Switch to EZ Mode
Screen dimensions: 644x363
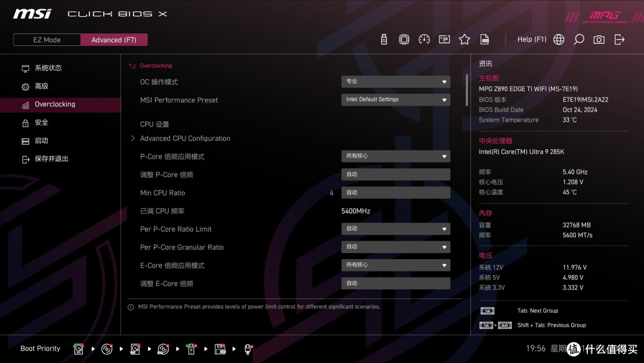point(47,40)
